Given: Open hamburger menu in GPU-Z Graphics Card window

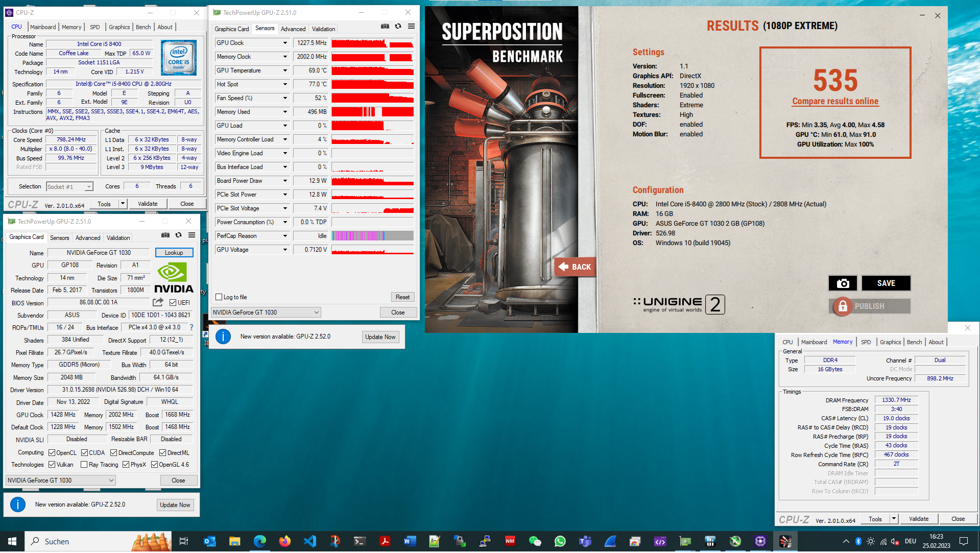Looking at the screenshot, I should tap(192, 235).
